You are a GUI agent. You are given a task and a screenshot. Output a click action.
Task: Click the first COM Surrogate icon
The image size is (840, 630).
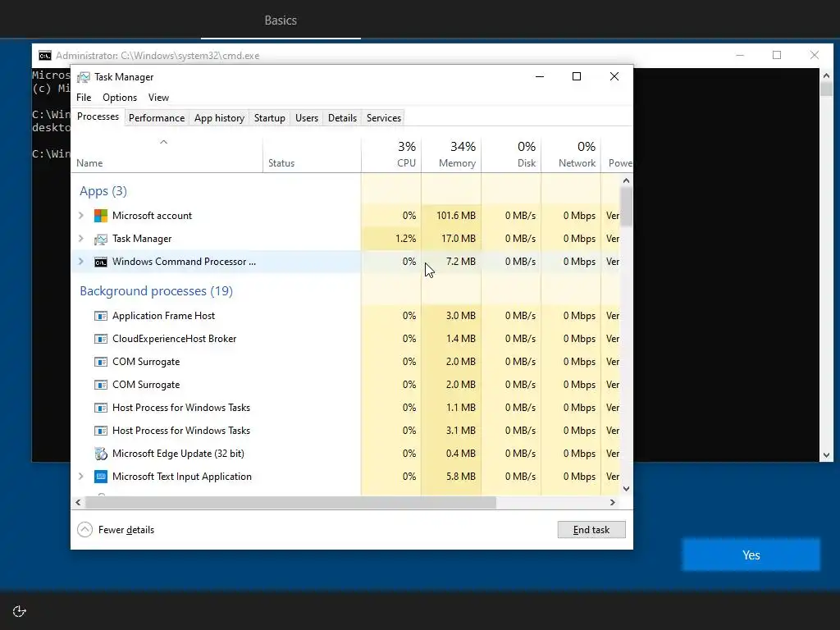coord(101,362)
